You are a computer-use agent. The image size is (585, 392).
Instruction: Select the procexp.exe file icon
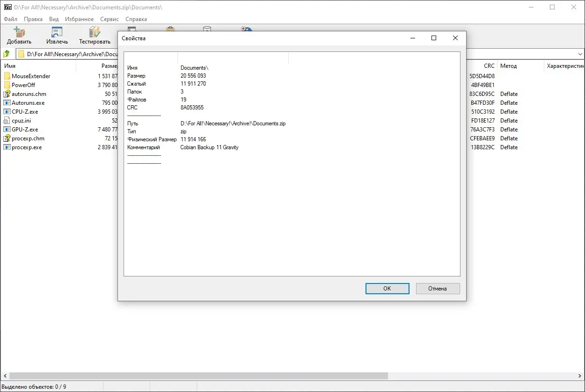[7, 147]
